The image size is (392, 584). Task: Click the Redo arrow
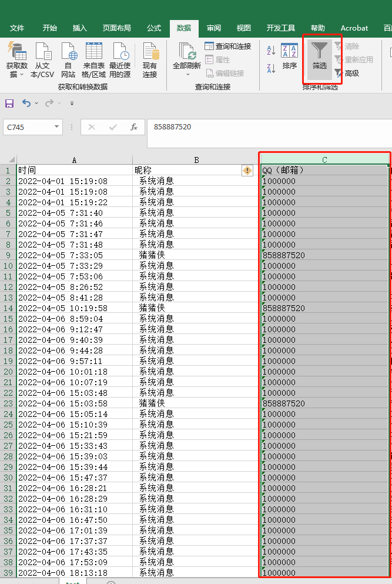[49, 103]
